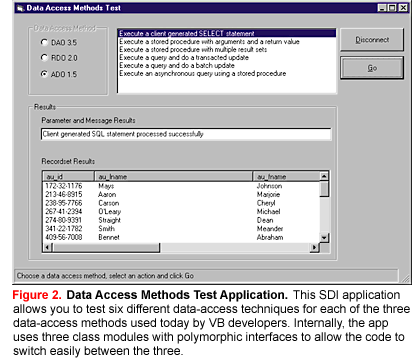This screenshot has width=412, height=362.
Task: Click the cell 409-56-7008
Action: (x=64, y=237)
